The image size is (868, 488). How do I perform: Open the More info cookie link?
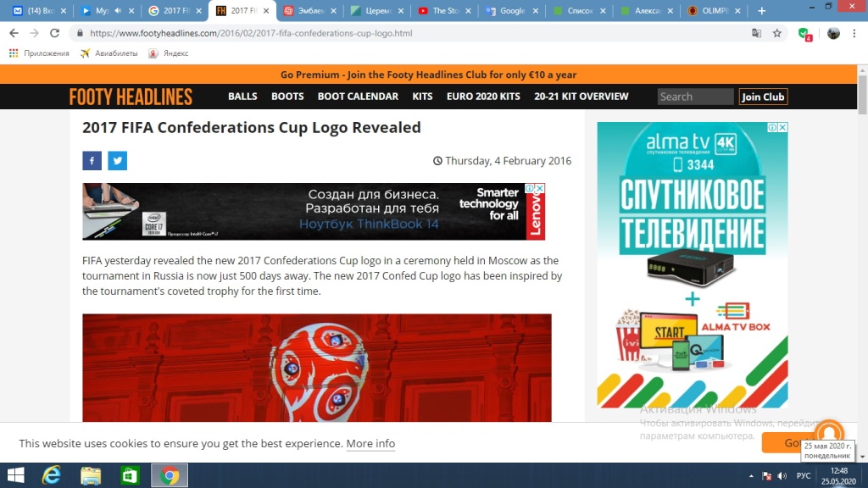click(x=370, y=444)
